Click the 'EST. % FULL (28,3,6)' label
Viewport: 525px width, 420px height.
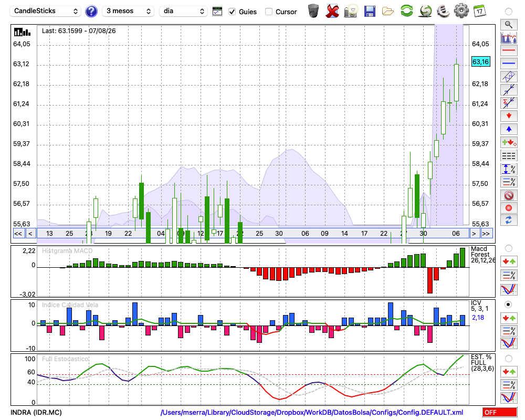(482, 363)
